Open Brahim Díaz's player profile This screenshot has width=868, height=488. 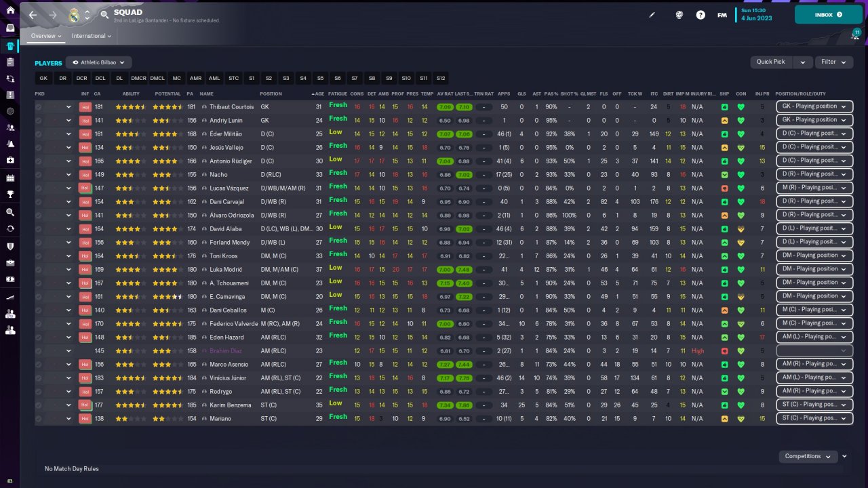(x=225, y=350)
